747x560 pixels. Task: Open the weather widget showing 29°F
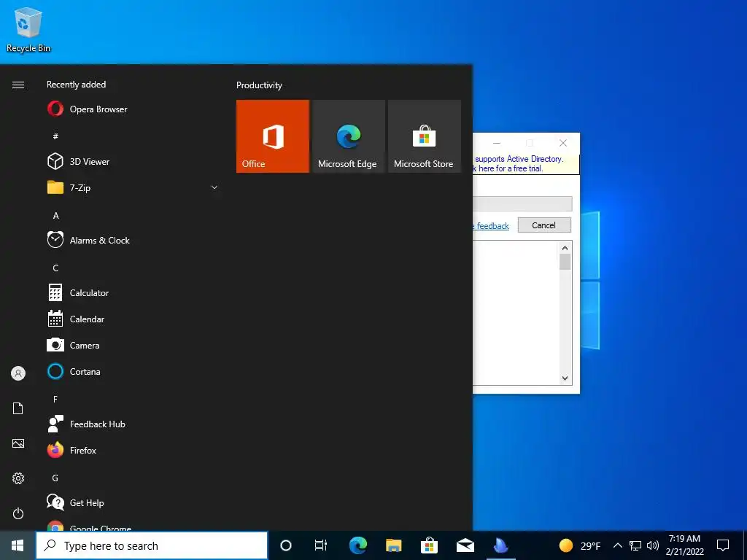pyautogui.click(x=580, y=545)
